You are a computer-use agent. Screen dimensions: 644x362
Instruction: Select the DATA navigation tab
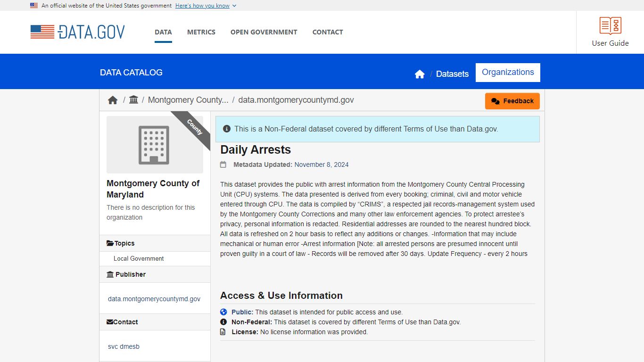(163, 32)
